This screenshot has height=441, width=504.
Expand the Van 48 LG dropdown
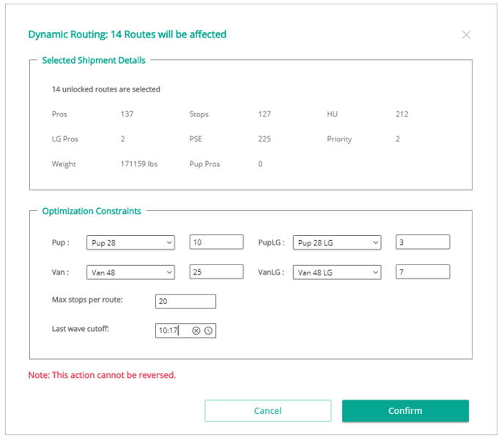[337, 272]
